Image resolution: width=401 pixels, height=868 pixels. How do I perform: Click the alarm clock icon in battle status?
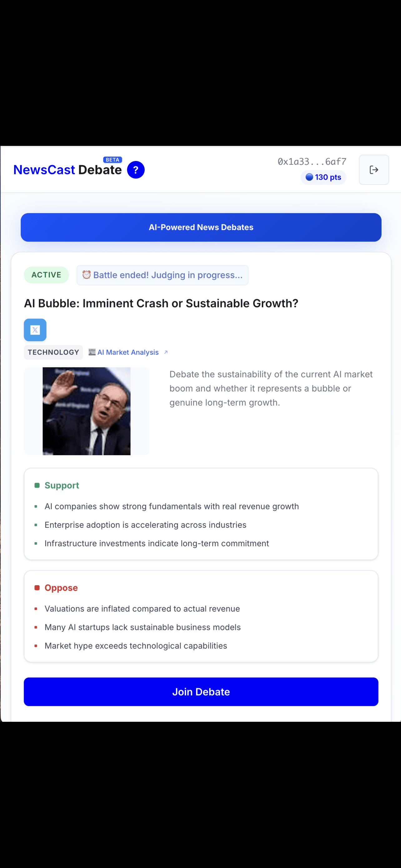87,275
